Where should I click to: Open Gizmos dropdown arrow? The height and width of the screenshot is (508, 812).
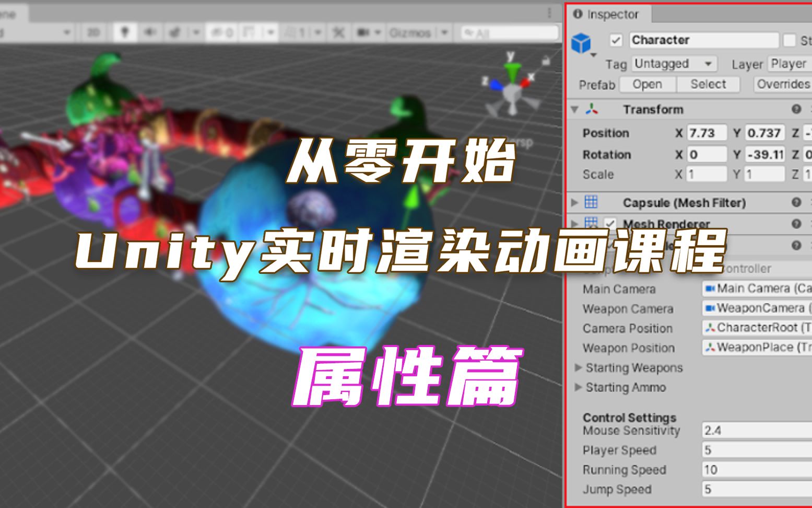(x=444, y=32)
